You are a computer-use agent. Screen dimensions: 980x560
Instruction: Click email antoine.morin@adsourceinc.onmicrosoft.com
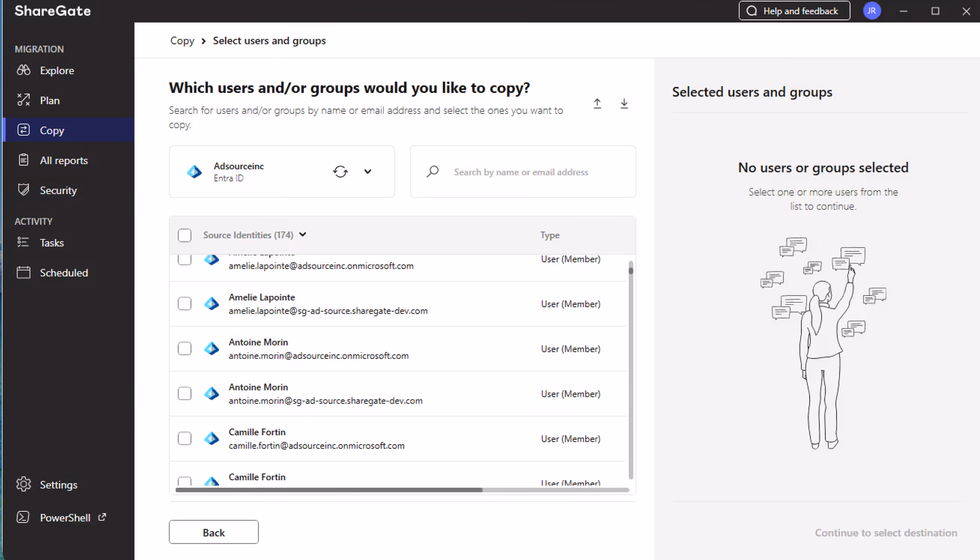tap(319, 356)
